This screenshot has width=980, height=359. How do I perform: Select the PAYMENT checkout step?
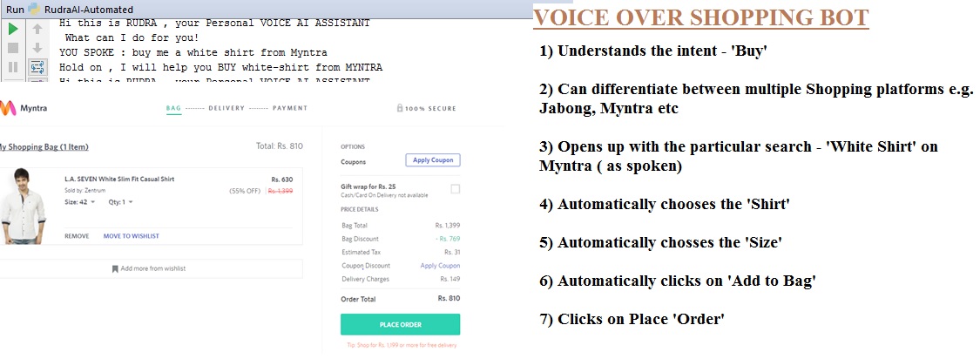(x=290, y=108)
